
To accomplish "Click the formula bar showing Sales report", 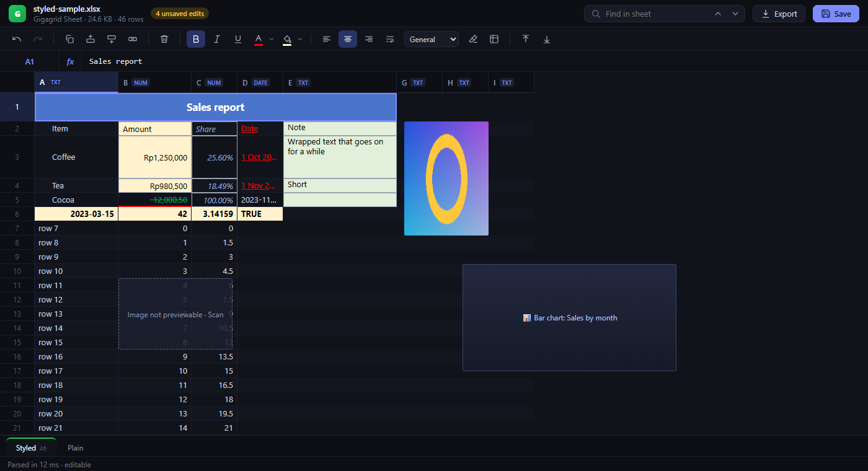I will point(474,61).
